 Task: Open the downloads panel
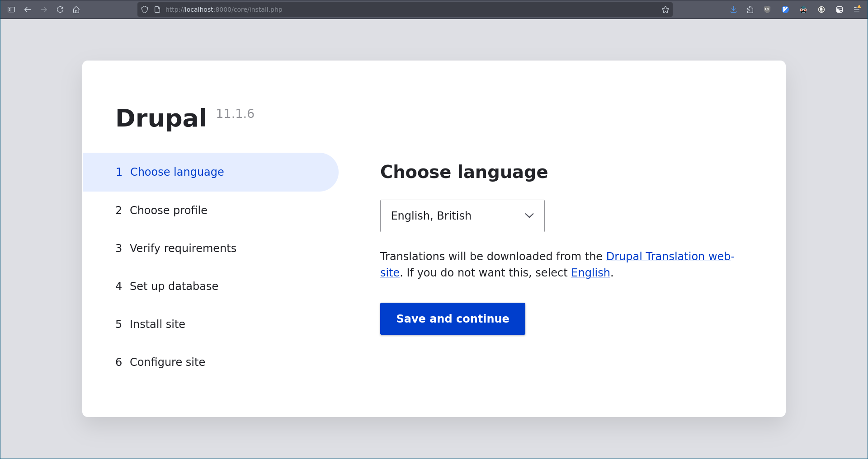point(733,9)
